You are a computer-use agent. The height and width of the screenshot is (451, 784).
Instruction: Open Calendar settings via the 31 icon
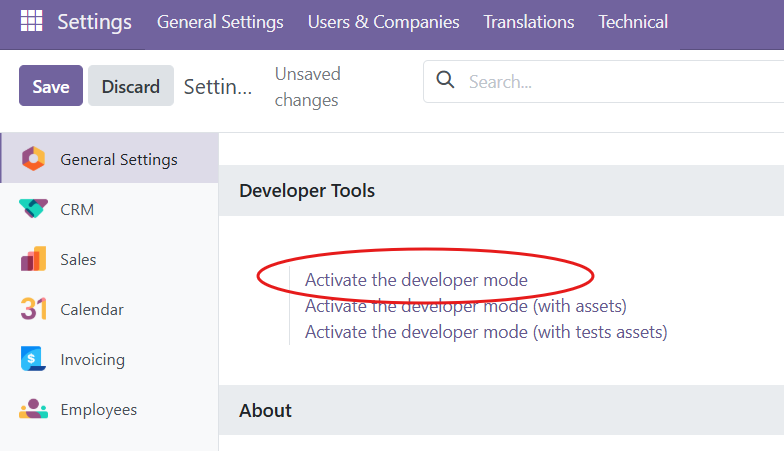click(x=33, y=309)
